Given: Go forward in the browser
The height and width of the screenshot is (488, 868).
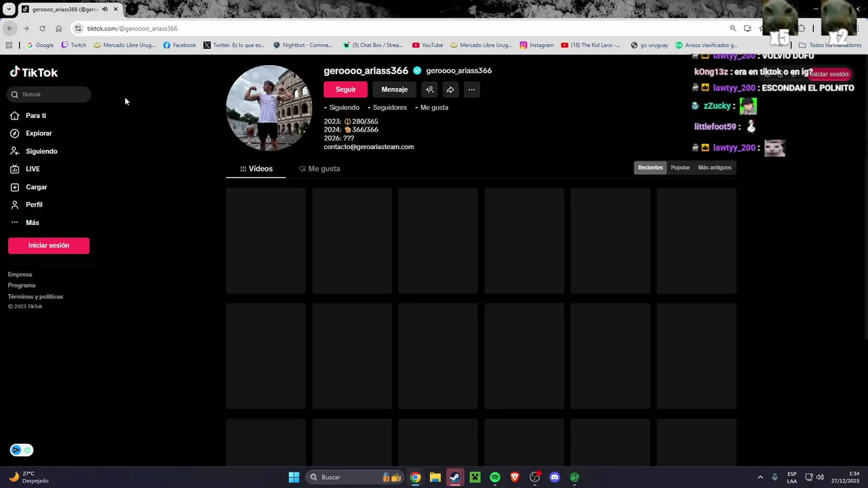Looking at the screenshot, I should 26,28.
